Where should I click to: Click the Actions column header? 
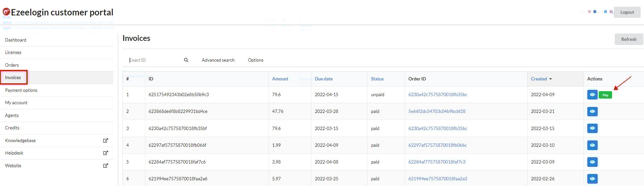[595, 79]
